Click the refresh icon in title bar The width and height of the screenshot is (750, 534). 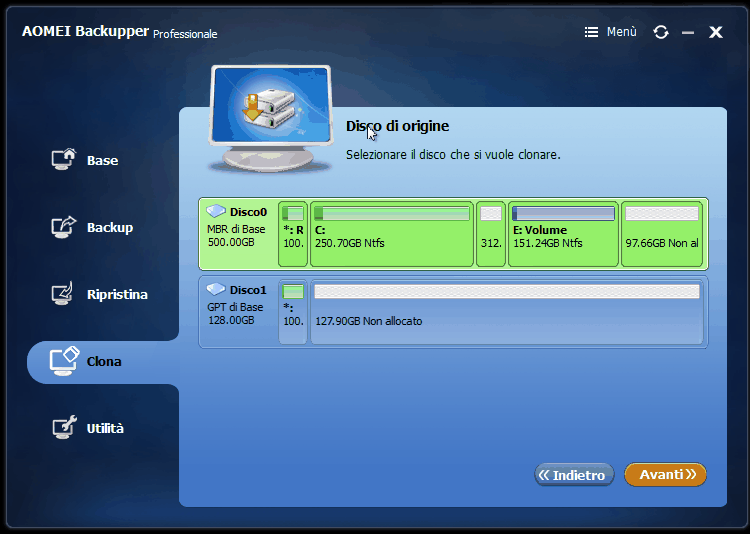point(661,32)
